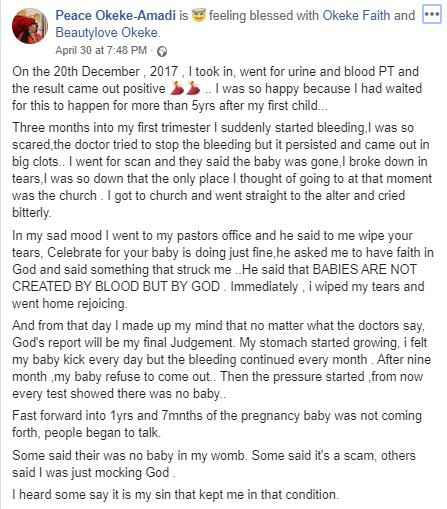Click the globe public privacy icon

click(162, 51)
